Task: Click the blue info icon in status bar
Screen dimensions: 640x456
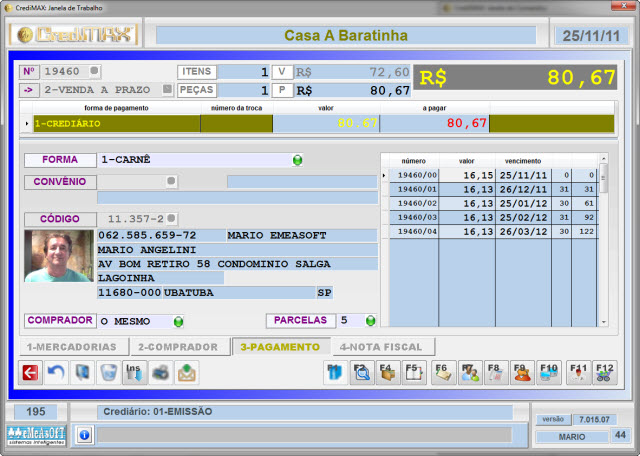Action: (84, 435)
